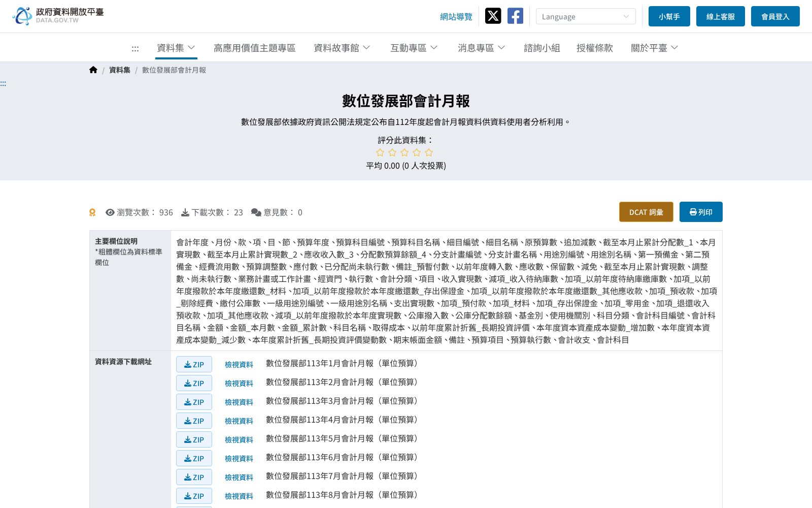Download ZIP for 113年3月會計月報
Screen dimensions: 812x508
tap(194, 402)
